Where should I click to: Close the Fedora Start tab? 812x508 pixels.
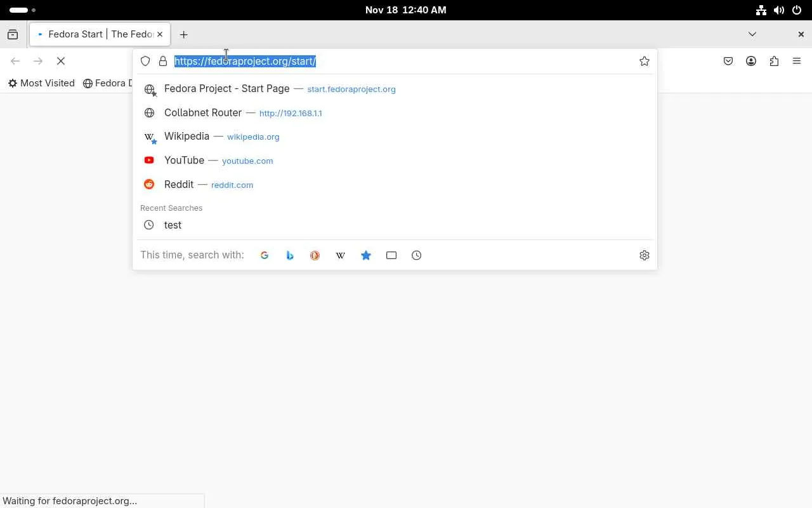(160, 34)
